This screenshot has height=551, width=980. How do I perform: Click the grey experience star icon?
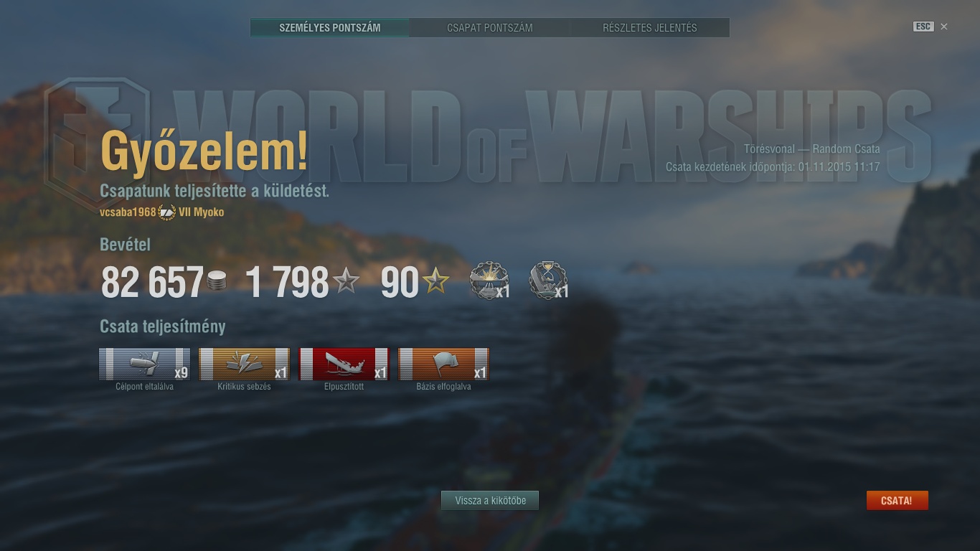347,281
